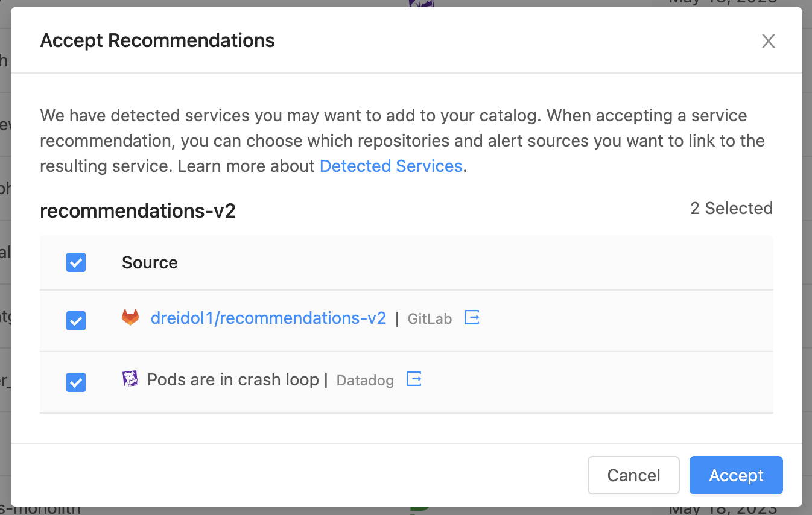
Task: Click the recommendations-v2 service heading
Action: click(138, 211)
